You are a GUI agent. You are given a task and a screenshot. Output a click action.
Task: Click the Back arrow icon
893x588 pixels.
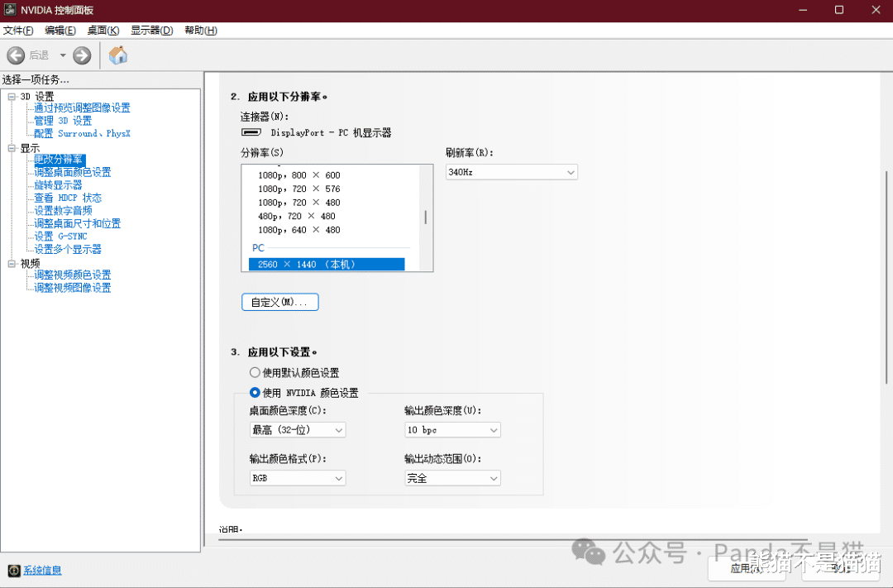(x=16, y=55)
